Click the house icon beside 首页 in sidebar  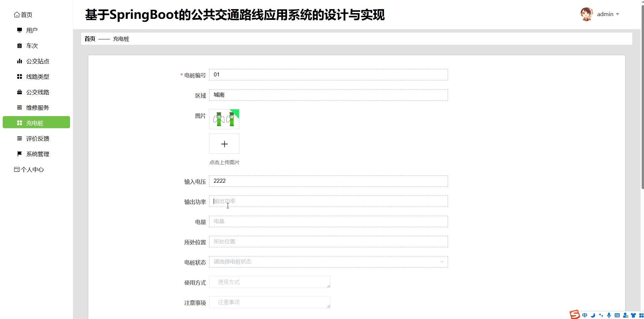tap(17, 14)
